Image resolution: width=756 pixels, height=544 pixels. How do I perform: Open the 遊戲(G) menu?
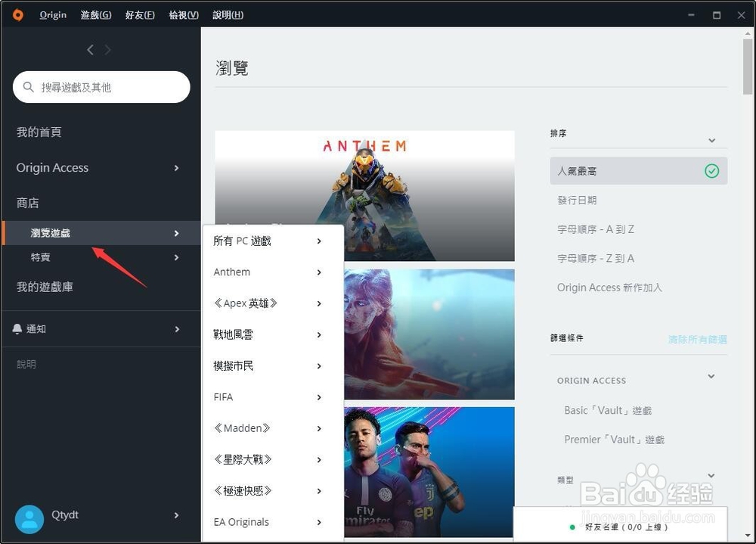coord(96,15)
